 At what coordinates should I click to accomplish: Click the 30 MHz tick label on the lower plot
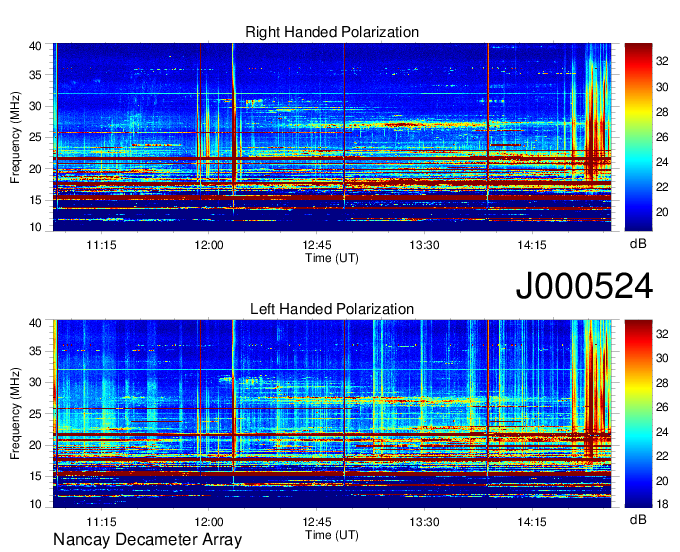pos(35,382)
